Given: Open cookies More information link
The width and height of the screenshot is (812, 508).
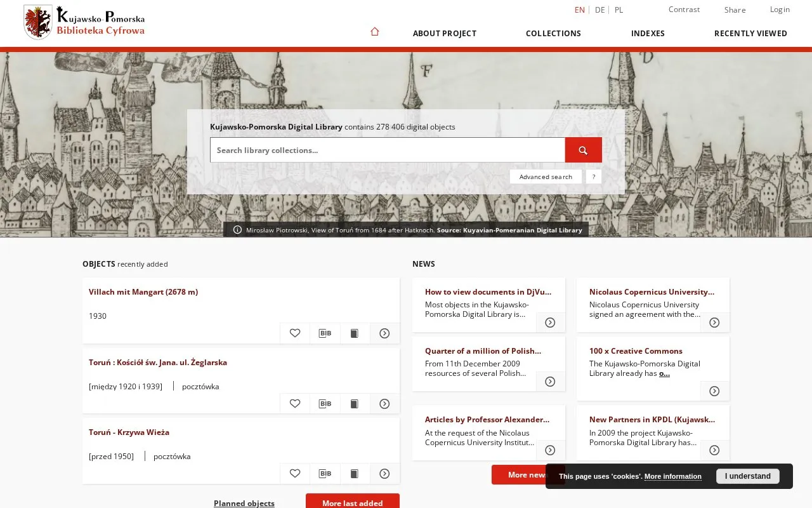Looking at the screenshot, I should [673, 476].
